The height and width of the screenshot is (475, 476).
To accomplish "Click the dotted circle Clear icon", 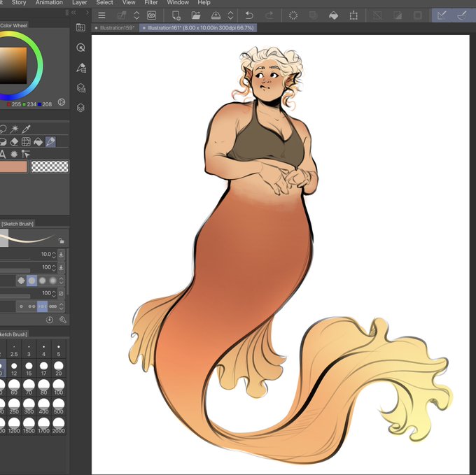I will (293, 15).
